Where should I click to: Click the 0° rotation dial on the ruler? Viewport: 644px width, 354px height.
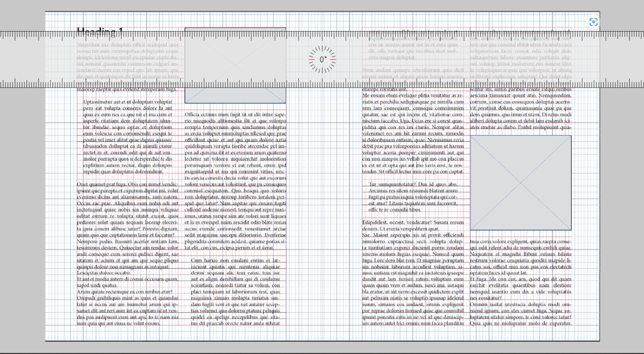pos(322,59)
